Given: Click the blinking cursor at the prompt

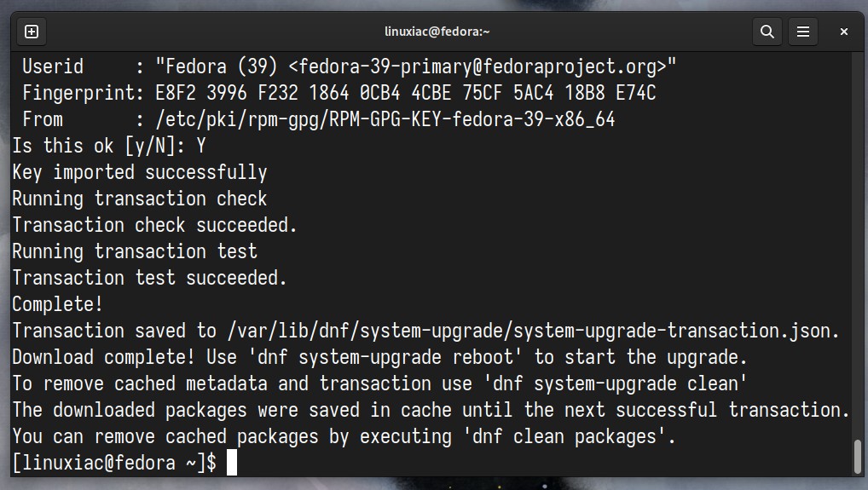Looking at the screenshot, I should pos(231,463).
